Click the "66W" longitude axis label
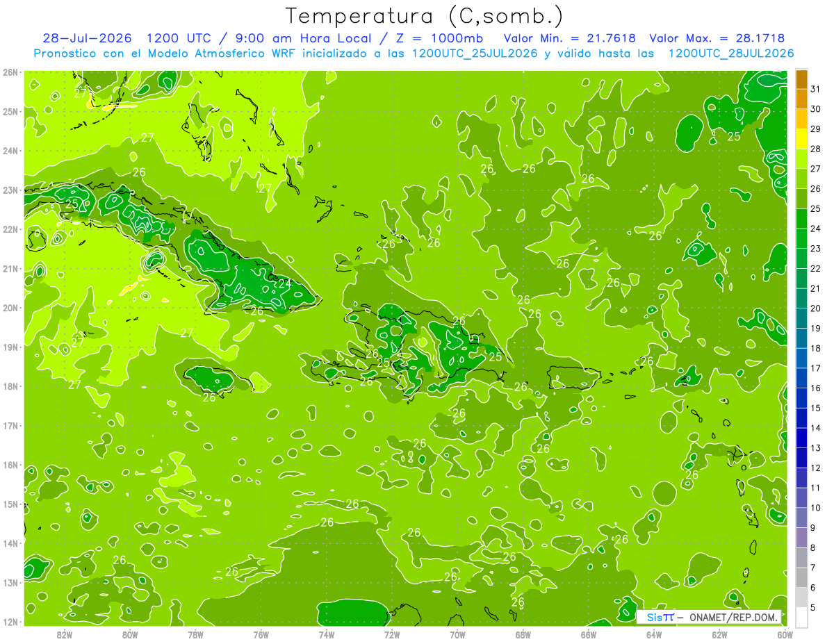This screenshot has height=644, width=834. (x=589, y=634)
